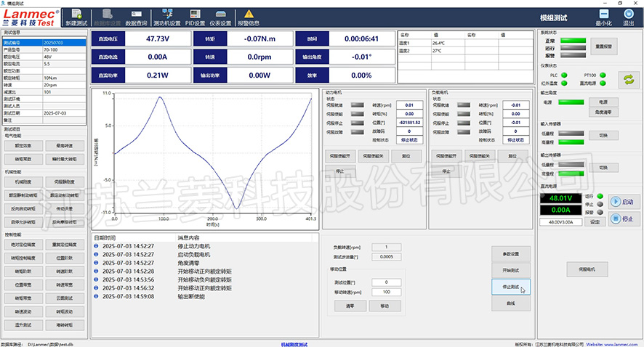Click 停止 in the 负载电机 panel
The height and width of the screenshot is (347, 644).
446,171
